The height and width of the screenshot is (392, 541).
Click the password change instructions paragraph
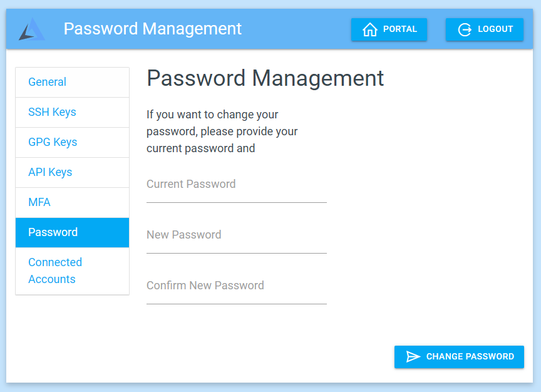tap(222, 132)
